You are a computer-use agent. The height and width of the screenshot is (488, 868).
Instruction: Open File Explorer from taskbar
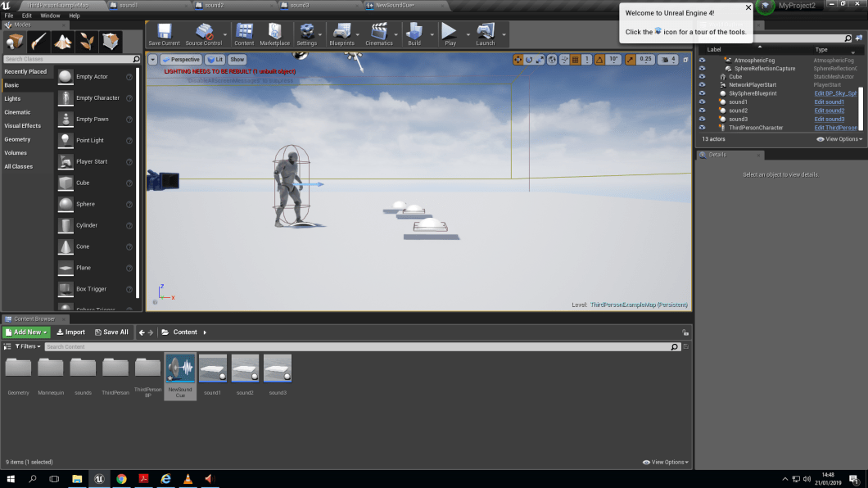pos(77,479)
